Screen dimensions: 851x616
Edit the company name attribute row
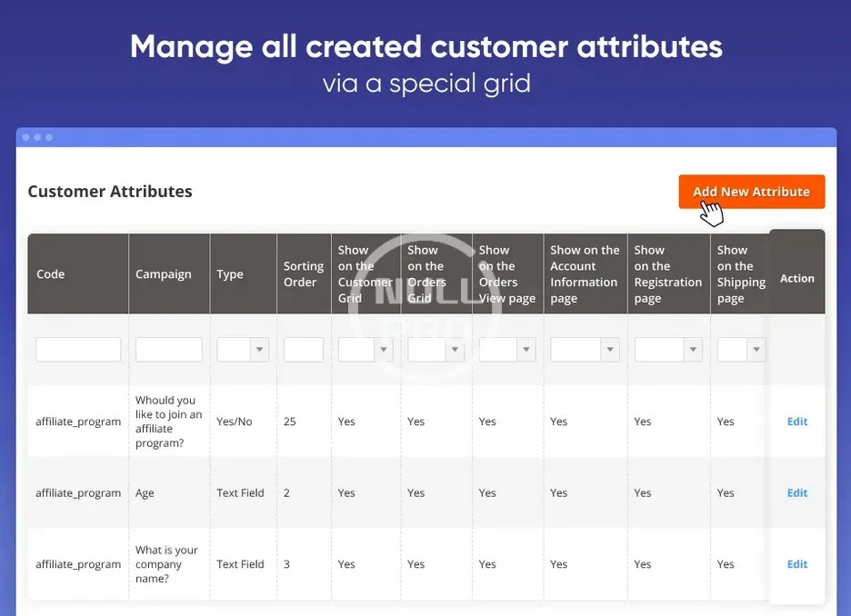point(797,564)
